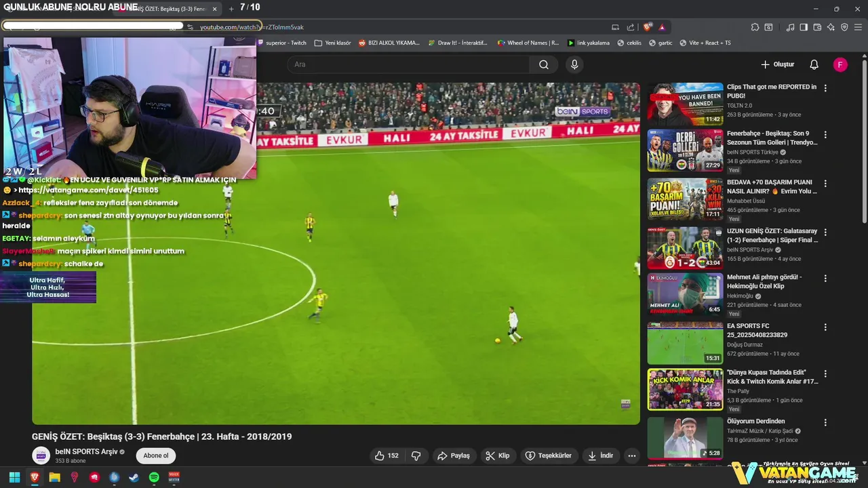Open more actions three-dot menu under the video
Image resolution: width=868 pixels, height=488 pixels.
632,455
